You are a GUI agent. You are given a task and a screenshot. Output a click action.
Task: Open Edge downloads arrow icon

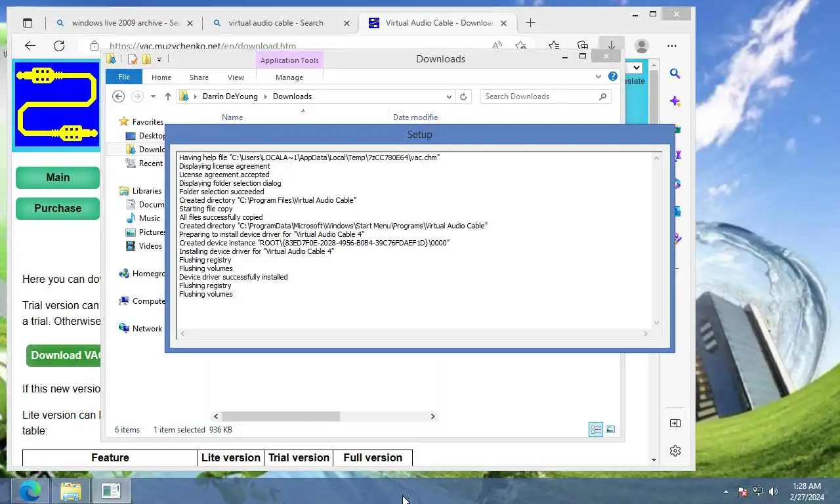click(611, 45)
